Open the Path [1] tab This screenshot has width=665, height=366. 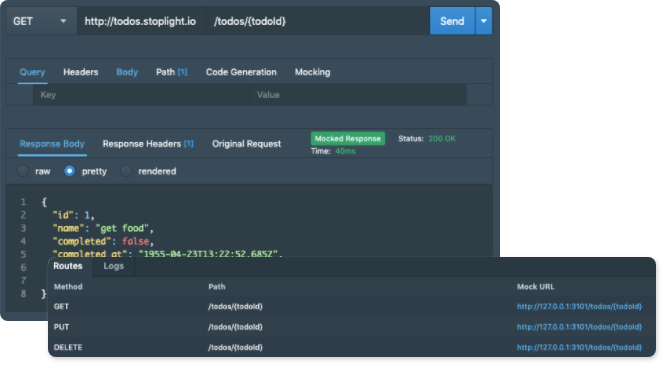(171, 72)
